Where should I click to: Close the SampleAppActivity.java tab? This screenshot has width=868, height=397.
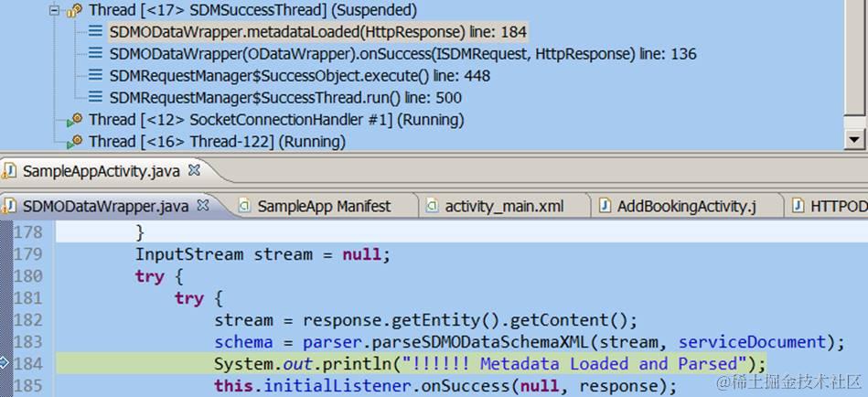pos(194,170)
